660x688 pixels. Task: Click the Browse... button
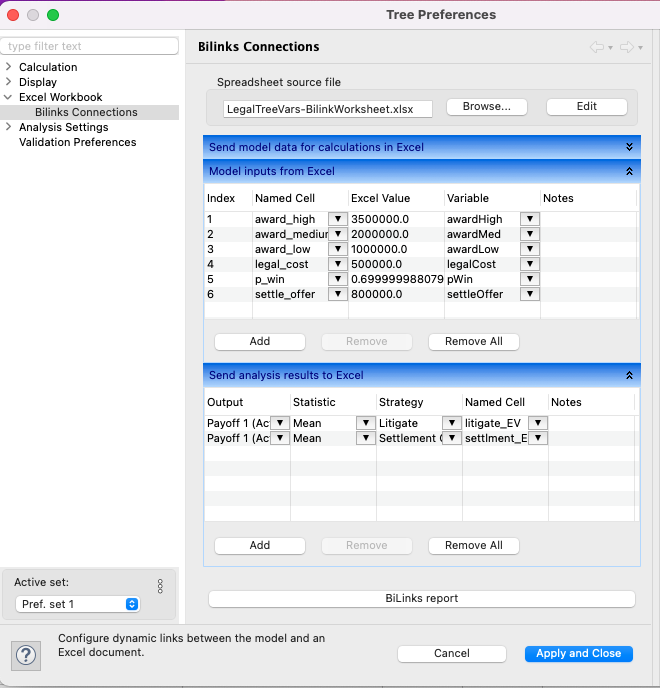point(487,107)
